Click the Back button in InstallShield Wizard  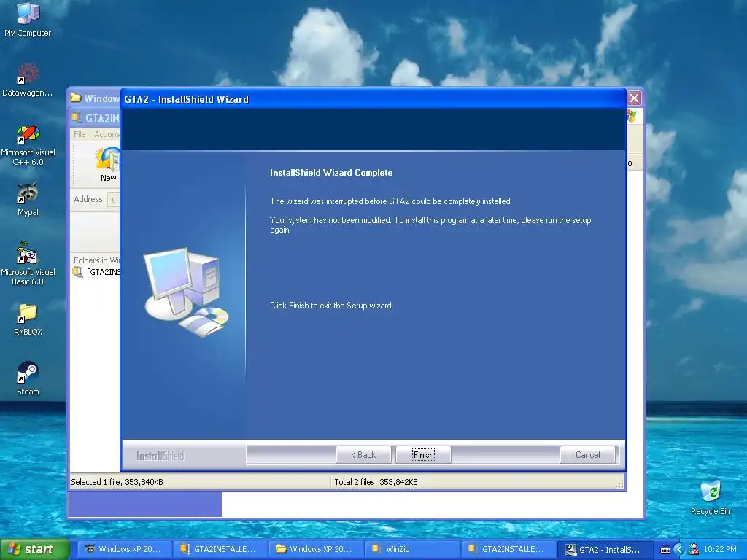(x=363, y=455)
